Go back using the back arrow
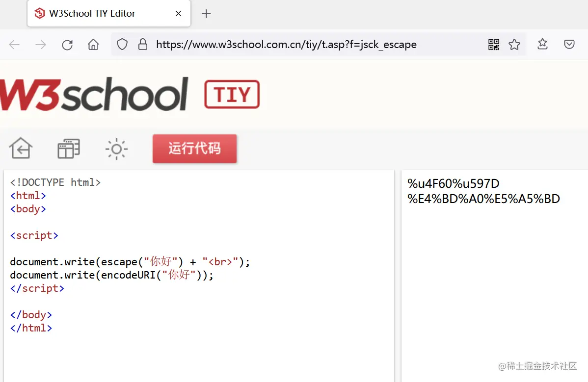 (x=14, y=44)
